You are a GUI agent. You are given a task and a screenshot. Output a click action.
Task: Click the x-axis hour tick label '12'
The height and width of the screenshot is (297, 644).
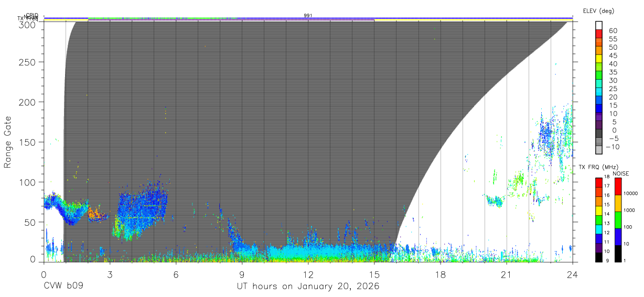(308, 274)
